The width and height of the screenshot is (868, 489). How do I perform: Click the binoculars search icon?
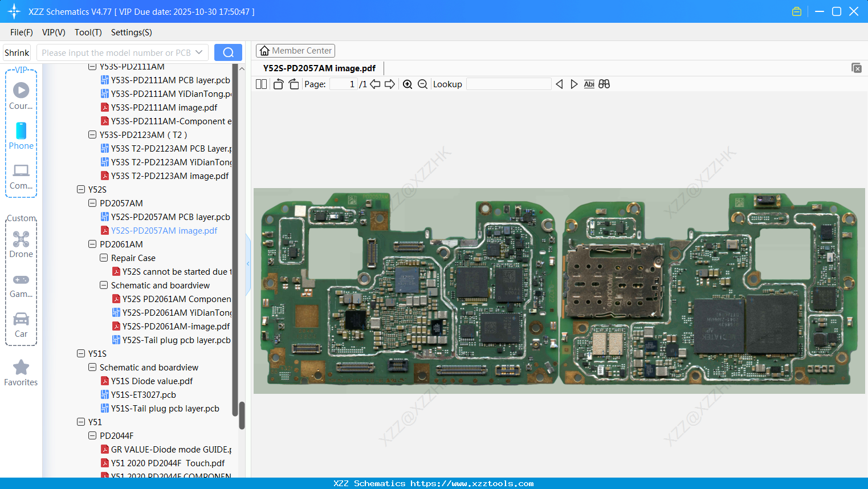(604, 84)
